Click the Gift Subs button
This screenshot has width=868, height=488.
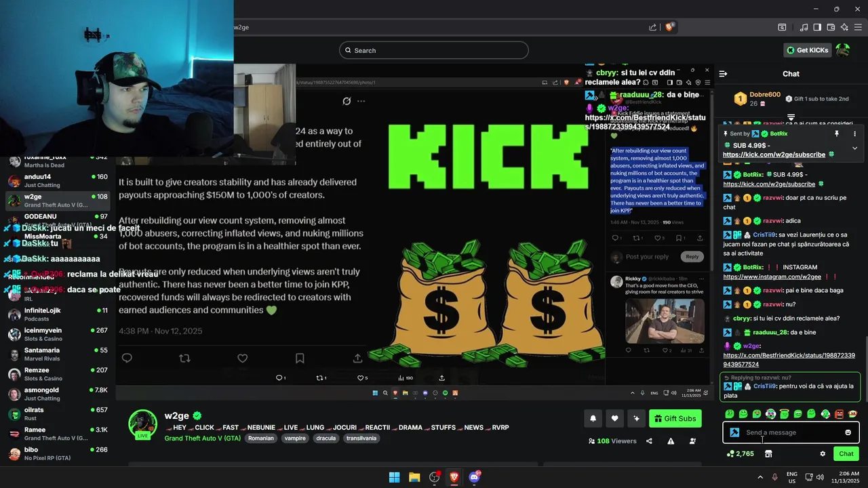675,418
